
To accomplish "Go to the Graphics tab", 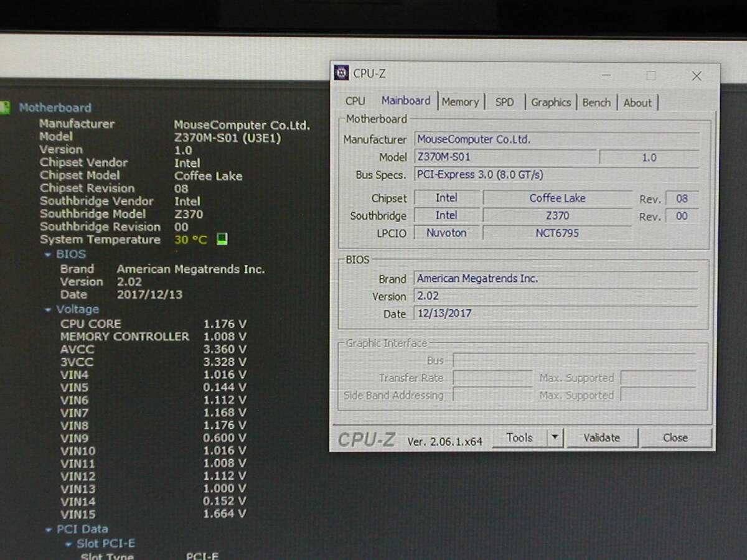I will click(x=551, y=103).
